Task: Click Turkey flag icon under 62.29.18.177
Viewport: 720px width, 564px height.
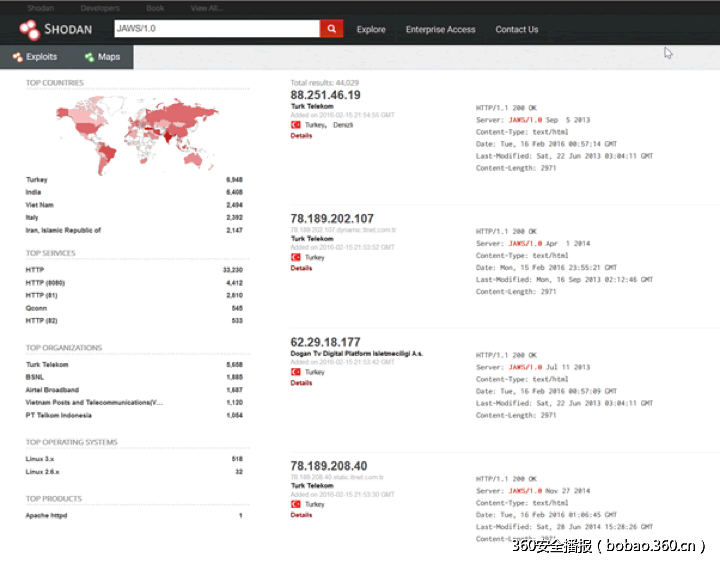Action: [295, 372]
